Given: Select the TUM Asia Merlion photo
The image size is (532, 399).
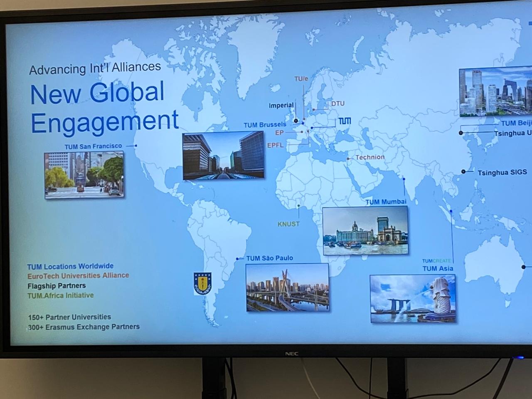Looking at the screenshot, I should tap(412, 298).
